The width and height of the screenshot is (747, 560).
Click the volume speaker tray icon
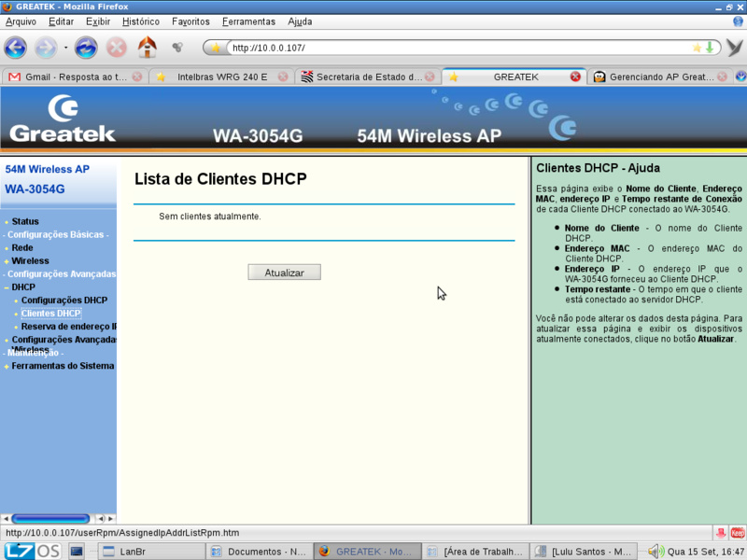[x=656, y=552]
